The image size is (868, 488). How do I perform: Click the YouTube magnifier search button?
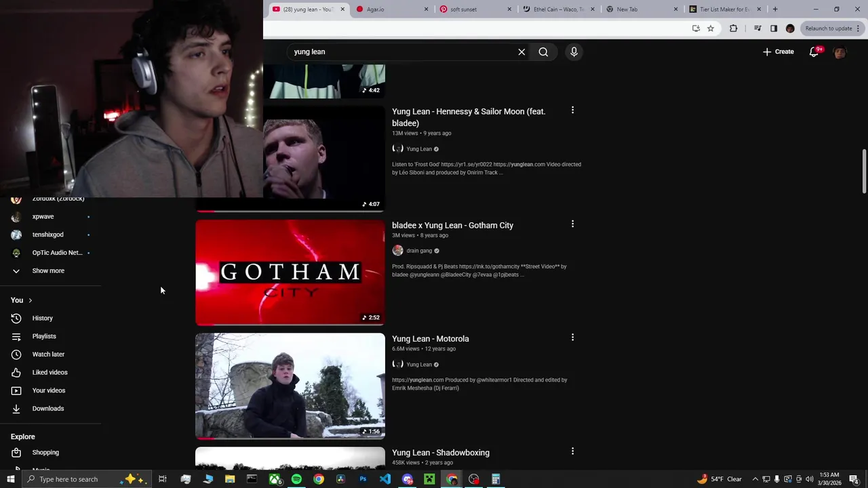coord(543,52)
